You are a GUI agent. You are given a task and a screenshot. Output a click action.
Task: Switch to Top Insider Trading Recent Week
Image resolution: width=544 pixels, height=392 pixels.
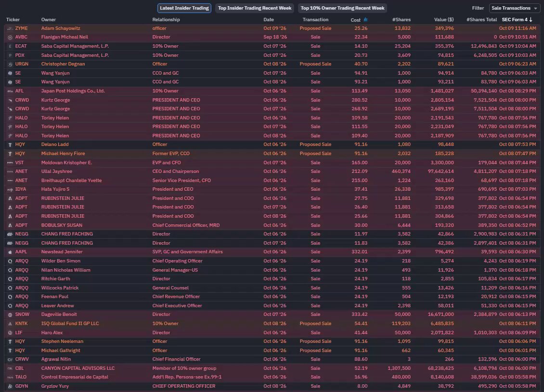(x=255, y=8)
